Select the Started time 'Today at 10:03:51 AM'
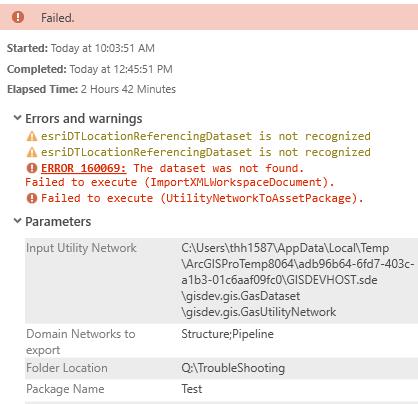Image resolution: width=418 pixels, height=404 pixels. tap(103, 48)
